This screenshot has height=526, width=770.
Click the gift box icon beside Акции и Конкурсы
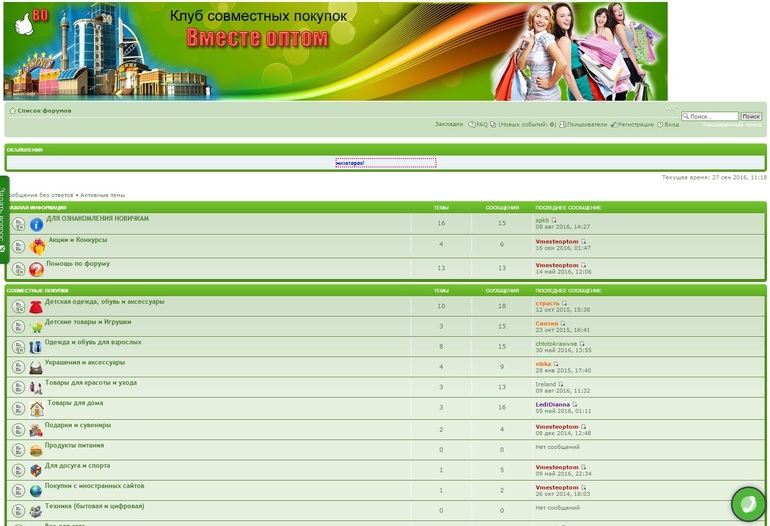(x=37, y=246)
